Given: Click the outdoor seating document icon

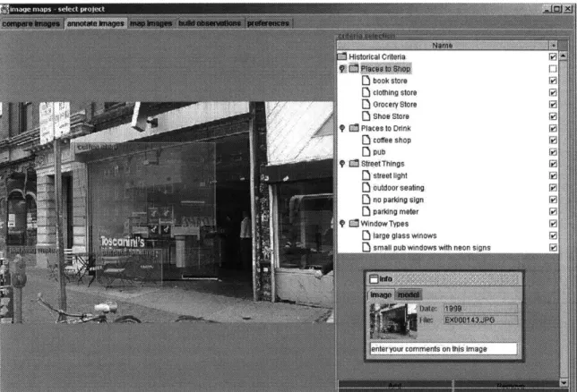Looking at the screenshot, I should pos(366,188).
